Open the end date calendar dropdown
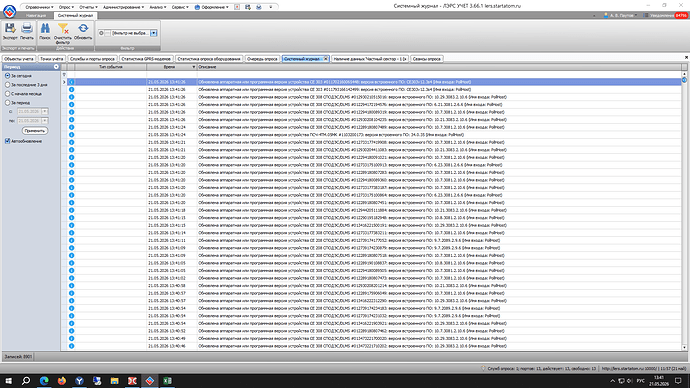Image resolution: width=690 pixels, height=388 pixels. click(44, 121)
